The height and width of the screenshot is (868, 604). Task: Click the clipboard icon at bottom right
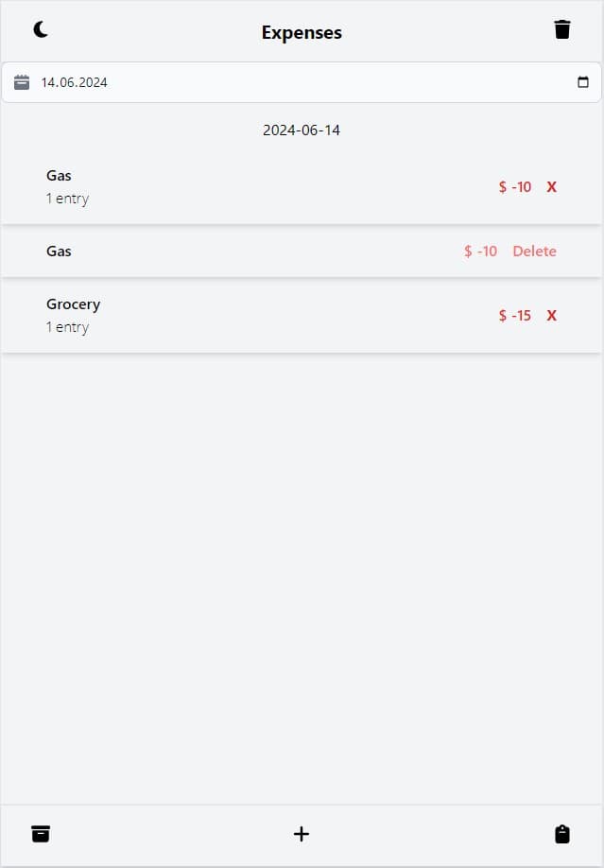(562, 834)
